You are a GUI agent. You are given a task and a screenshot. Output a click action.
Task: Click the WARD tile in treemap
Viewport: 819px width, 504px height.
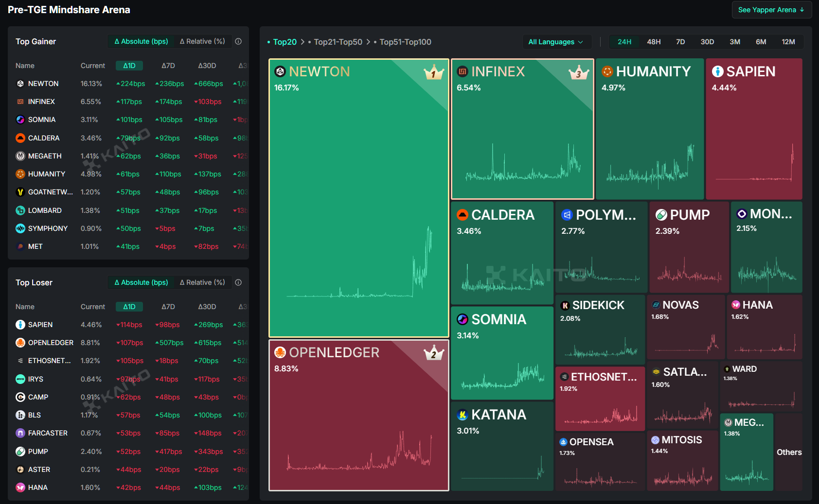coord(761,386)
